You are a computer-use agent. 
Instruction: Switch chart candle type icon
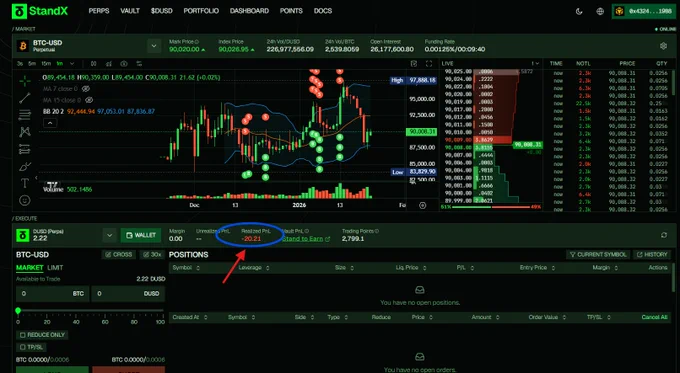tap(93, 64)
